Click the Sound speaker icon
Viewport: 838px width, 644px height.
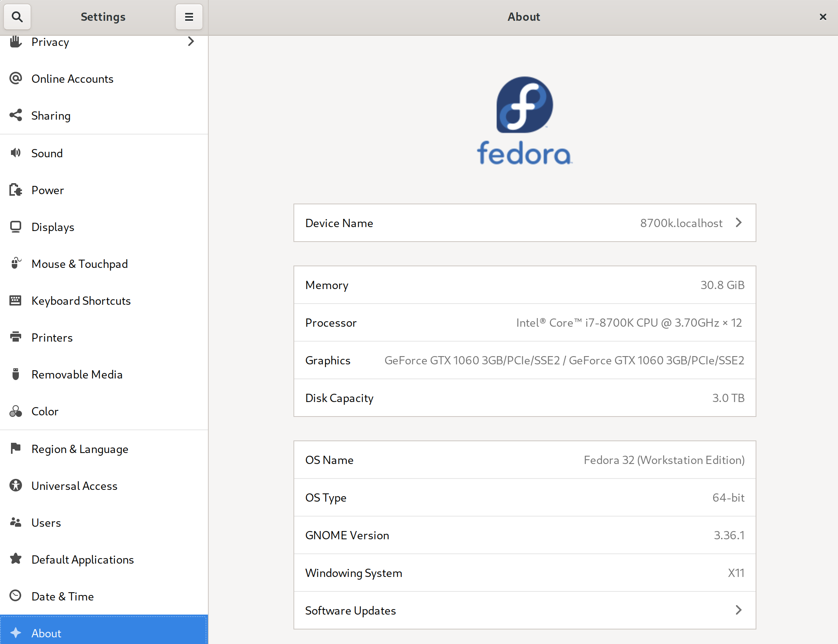[16, 153]
